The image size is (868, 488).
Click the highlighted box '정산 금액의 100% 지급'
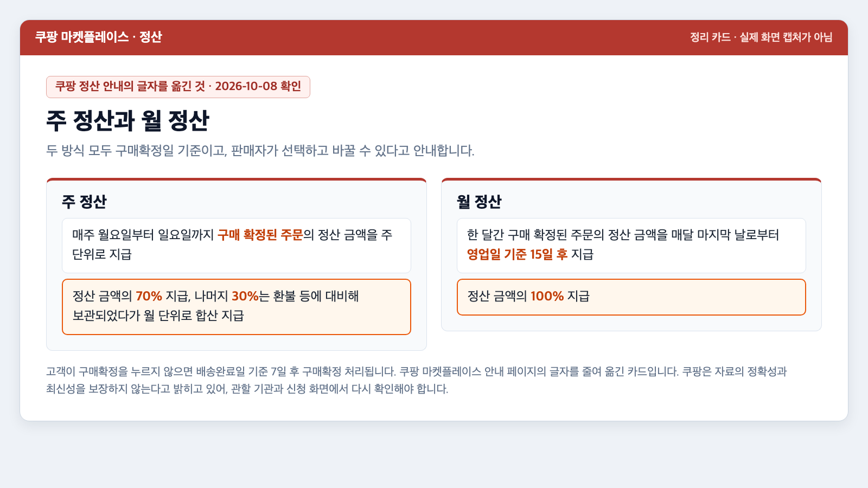(x=631, y=297)
